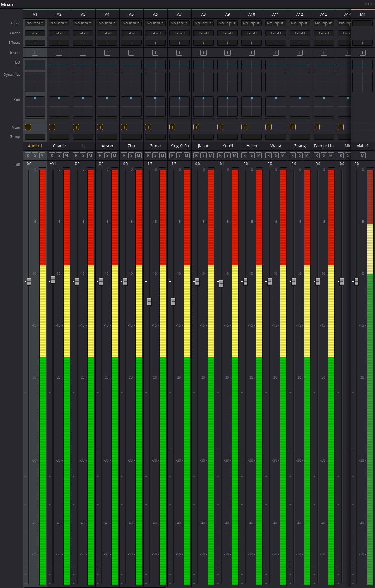Select the Wang track name
This screenshot has height=588, width=375.
(276, 146)
